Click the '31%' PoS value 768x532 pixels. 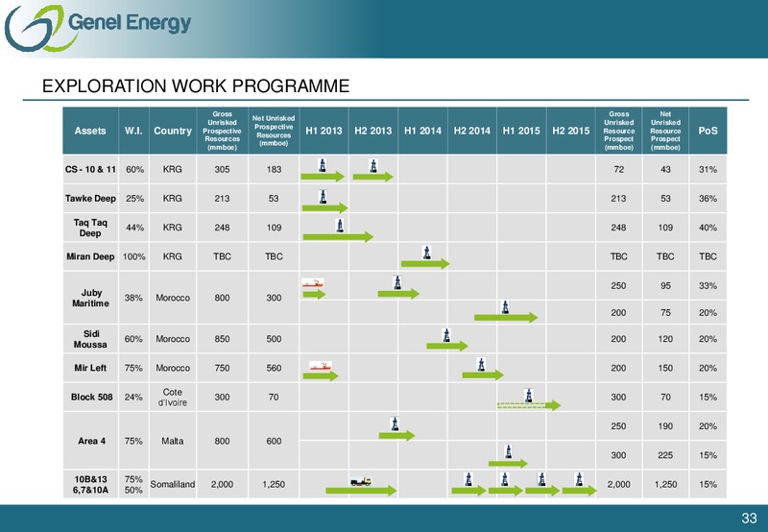click(708, 170)
